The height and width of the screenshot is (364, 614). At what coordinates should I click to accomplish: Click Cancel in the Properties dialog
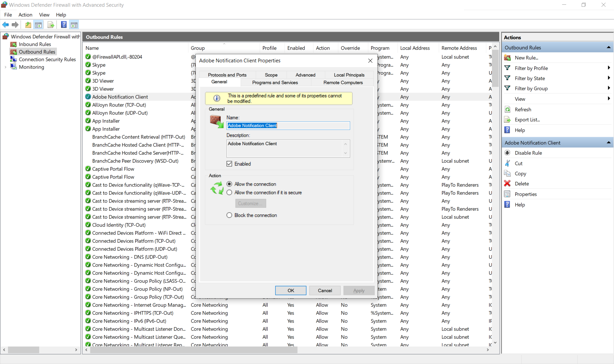pyautogui.click(x=325, y=291)
